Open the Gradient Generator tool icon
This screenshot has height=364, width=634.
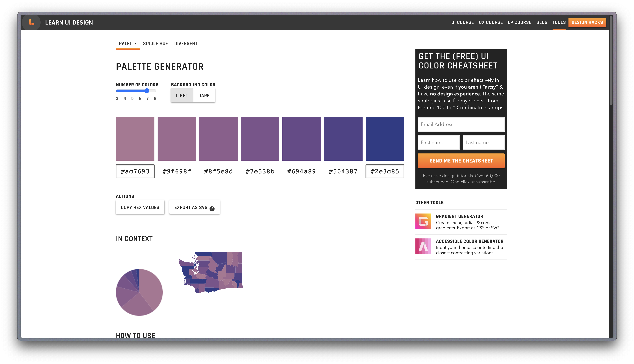tap(423, 221)
